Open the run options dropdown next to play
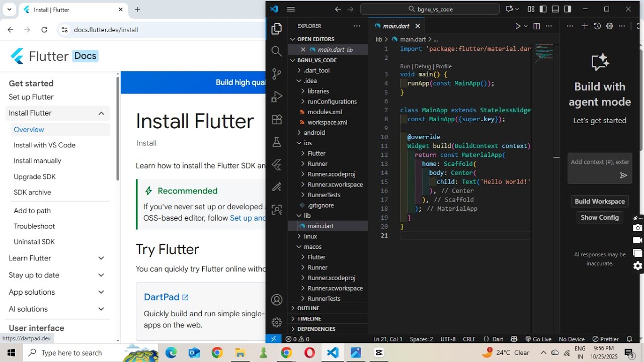Image resolution: width=644 pixels, height=362 pixels. pos(526,26)
